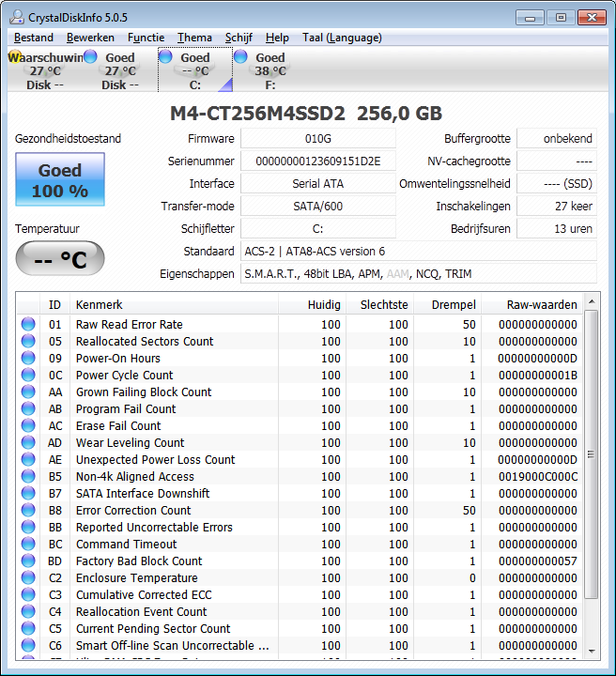The width and height of the screenshot is (616, 676).
Task: Click the temperature display button
Action: click(60, 259)
